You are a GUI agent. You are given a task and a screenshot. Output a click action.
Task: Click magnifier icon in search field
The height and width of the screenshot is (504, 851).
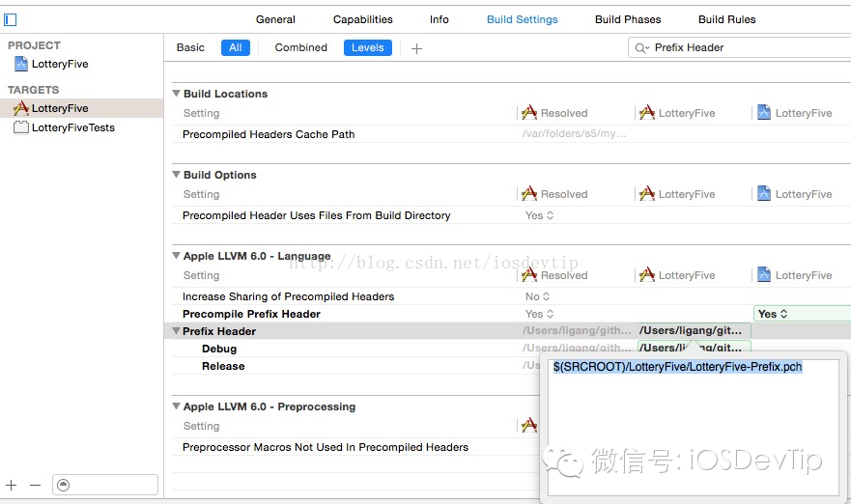(641, 48)
